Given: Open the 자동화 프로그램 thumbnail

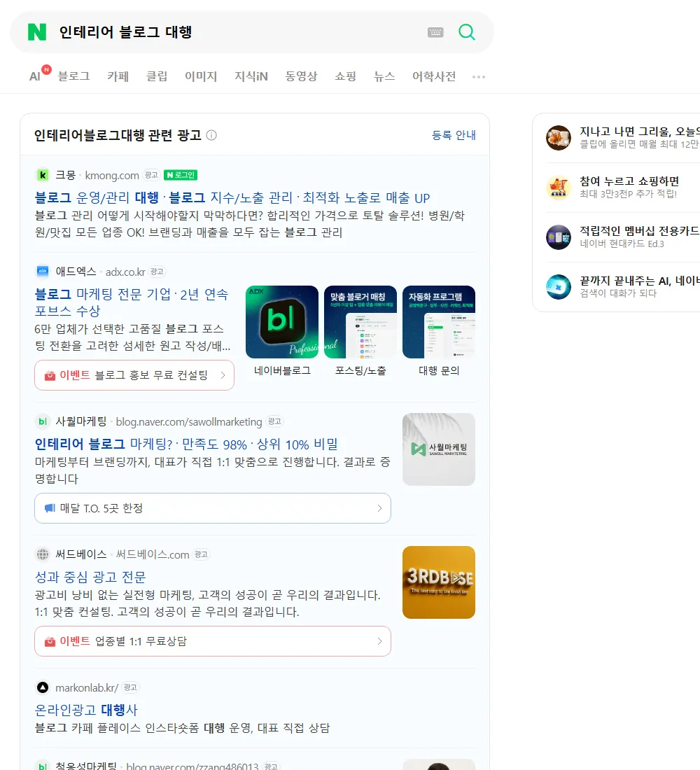Looking at the screenshot, I should (439, 322).
